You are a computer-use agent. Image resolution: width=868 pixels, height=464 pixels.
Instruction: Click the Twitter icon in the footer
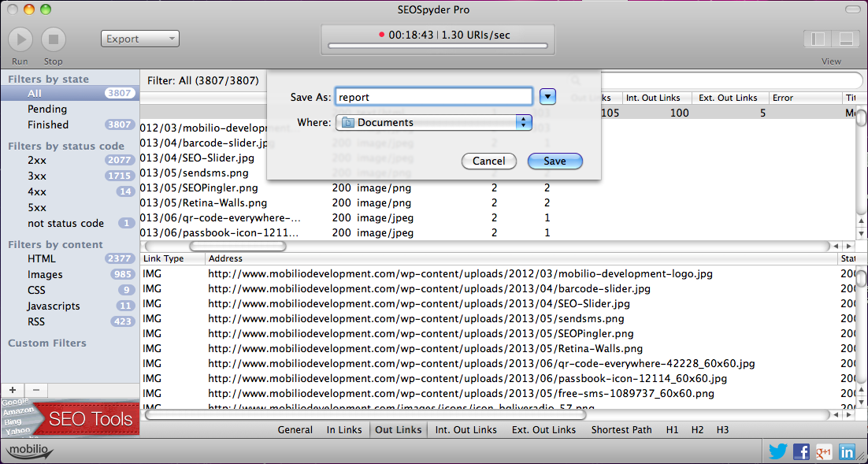777,451
